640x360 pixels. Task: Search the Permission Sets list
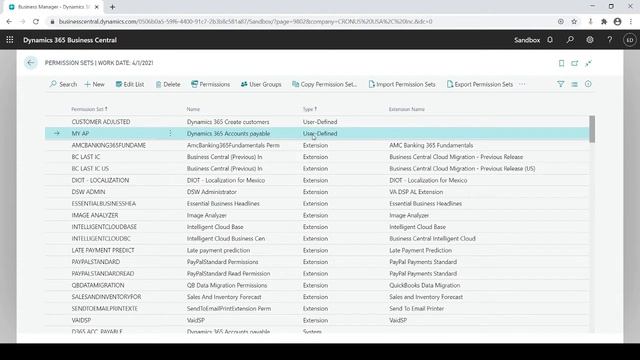coord(63,84)
